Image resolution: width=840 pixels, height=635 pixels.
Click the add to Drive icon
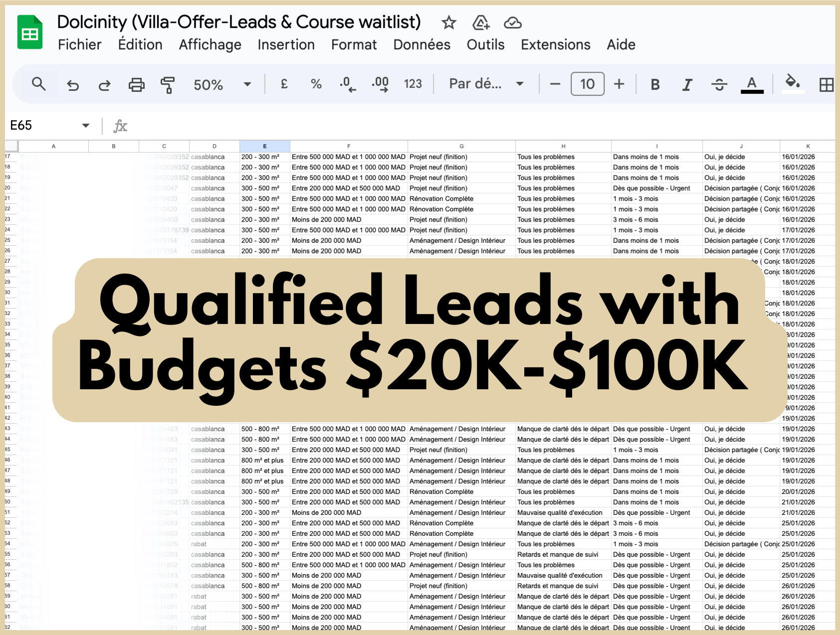[x=480, y=22]
